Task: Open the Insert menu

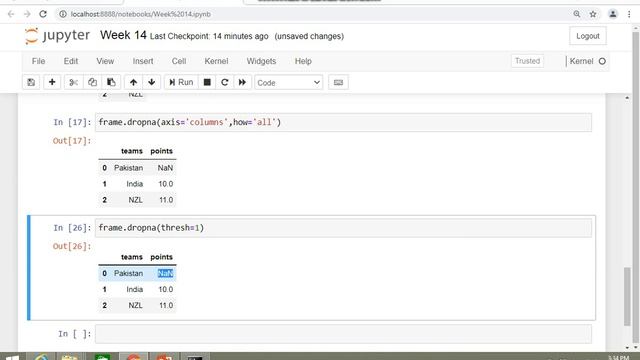Action: 143,61
